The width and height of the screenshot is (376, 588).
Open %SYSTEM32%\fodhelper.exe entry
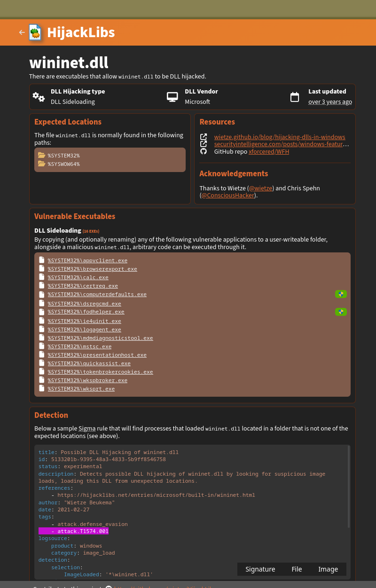[86, 312]
